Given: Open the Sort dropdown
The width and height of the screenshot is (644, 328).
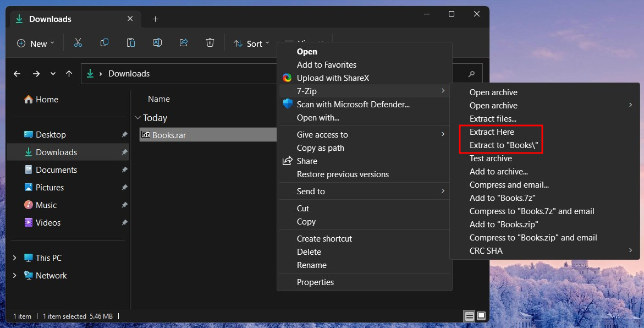Looking at the screenshot, I should tap(251, 43).
